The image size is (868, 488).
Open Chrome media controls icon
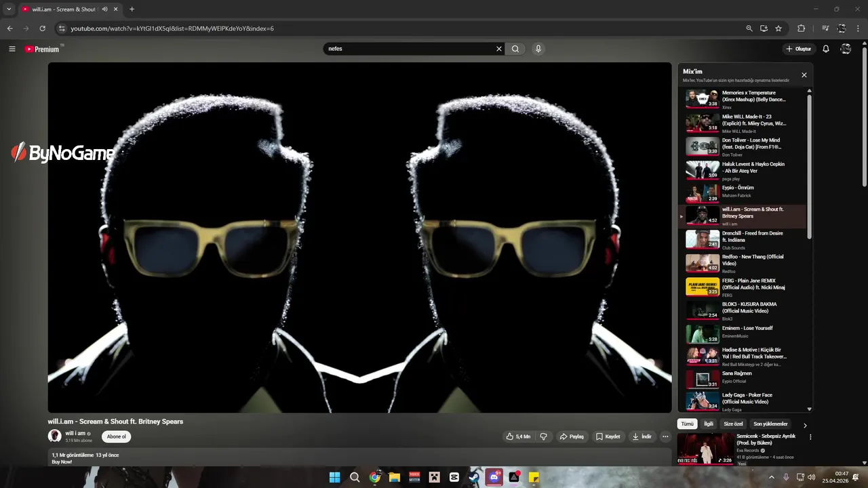tap(825, 28)
